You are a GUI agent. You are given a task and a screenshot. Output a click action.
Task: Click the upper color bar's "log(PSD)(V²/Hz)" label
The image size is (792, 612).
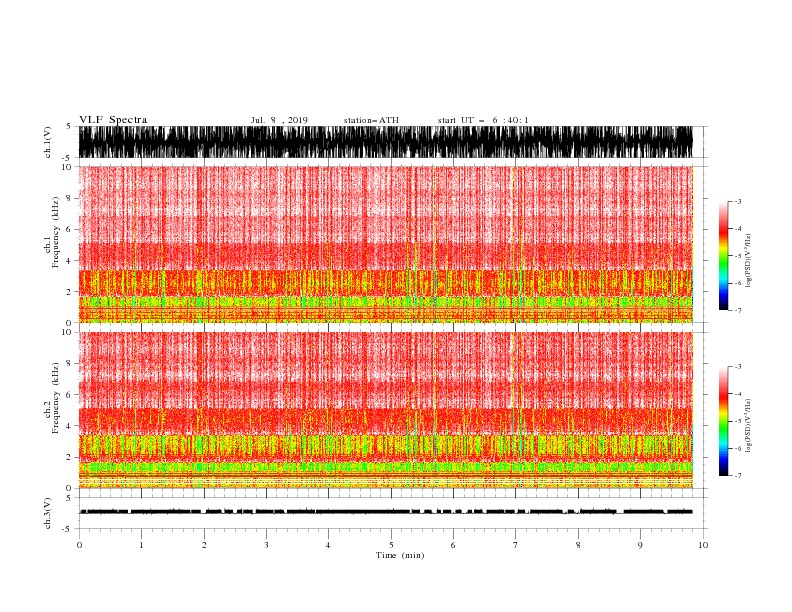pyautogui.click(x=749, y=261)
